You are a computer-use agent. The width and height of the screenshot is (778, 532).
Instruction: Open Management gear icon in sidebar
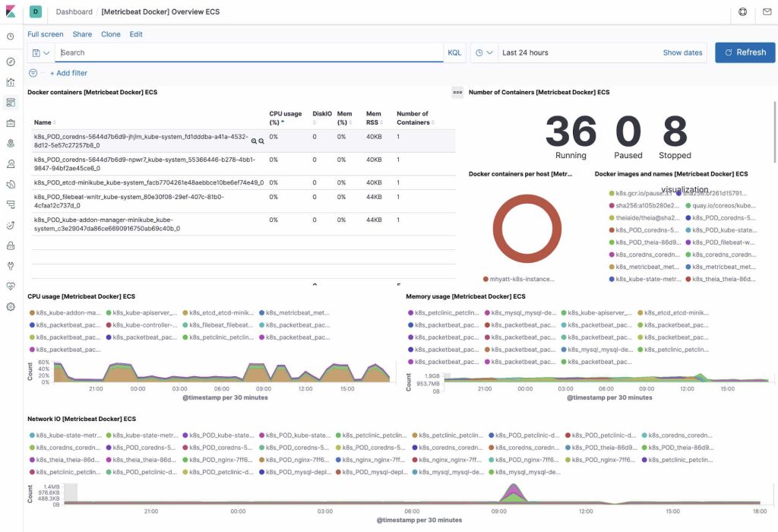[x=11, y=307]
